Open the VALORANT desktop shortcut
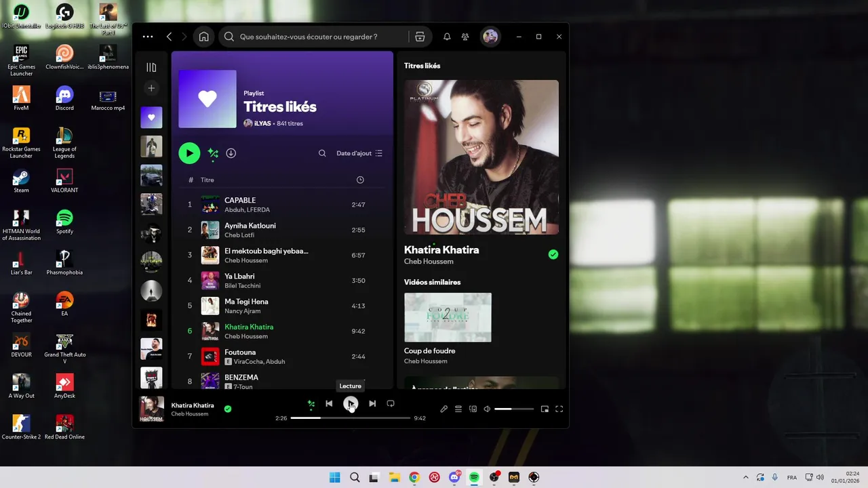The image size is (868, 488). pyautogui.click(x=64, y=181)
